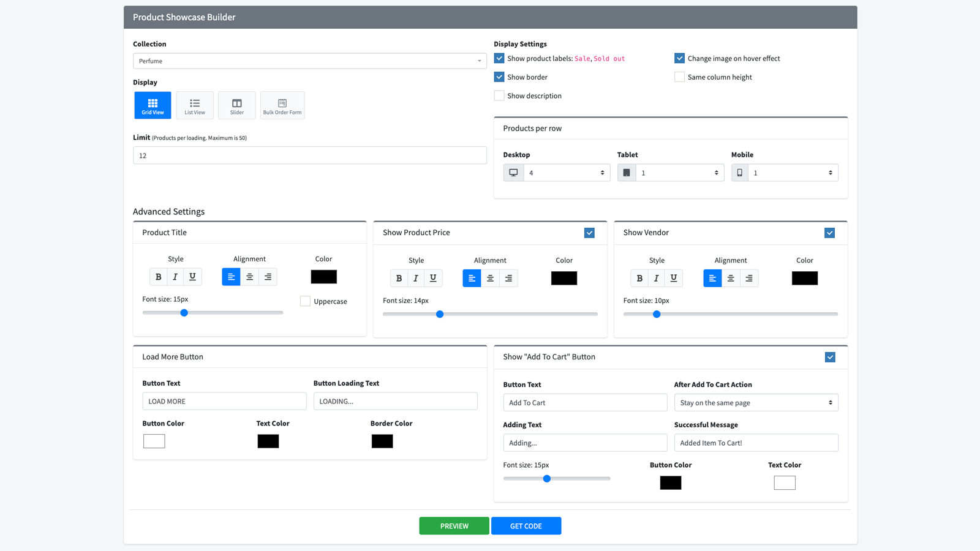Switch to List View display
The height and width of the screenshot is (551, 980).
(195, 105)
